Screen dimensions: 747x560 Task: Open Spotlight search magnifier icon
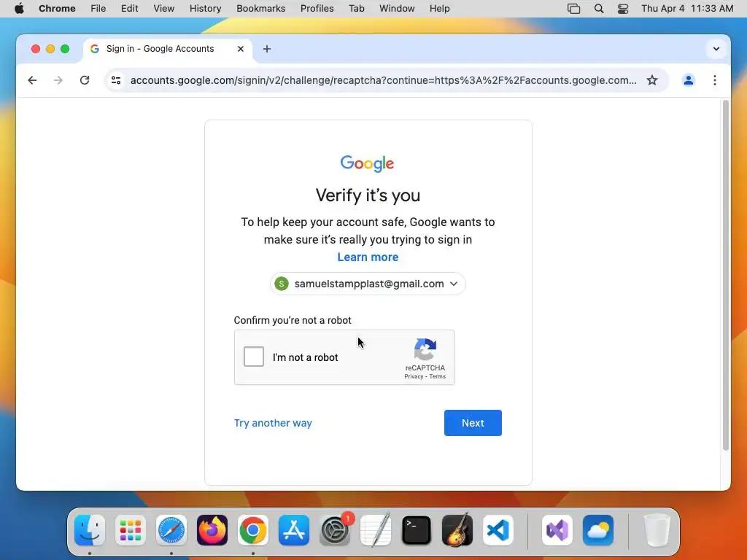pyautogui.click(x=599, y=9)
